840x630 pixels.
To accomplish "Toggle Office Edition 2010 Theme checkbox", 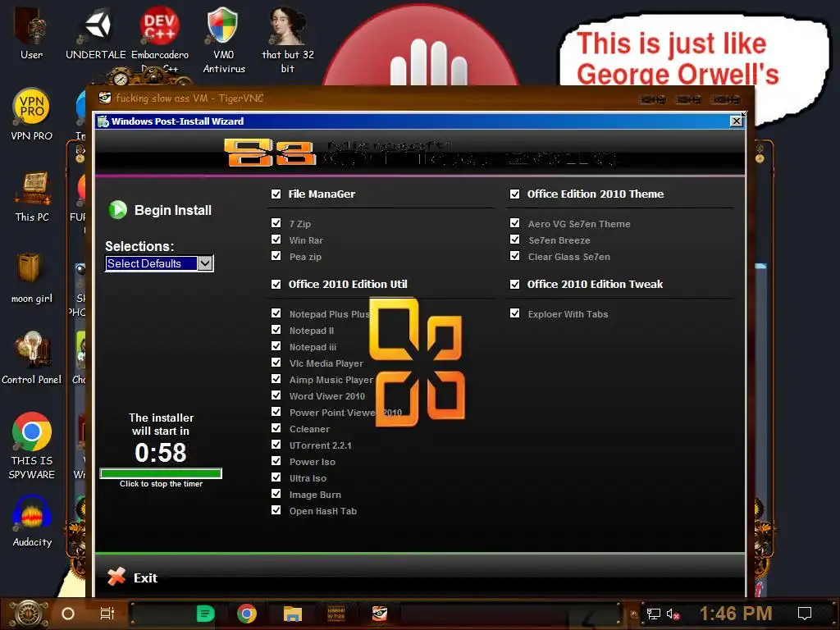I will (x=515, y=194).
